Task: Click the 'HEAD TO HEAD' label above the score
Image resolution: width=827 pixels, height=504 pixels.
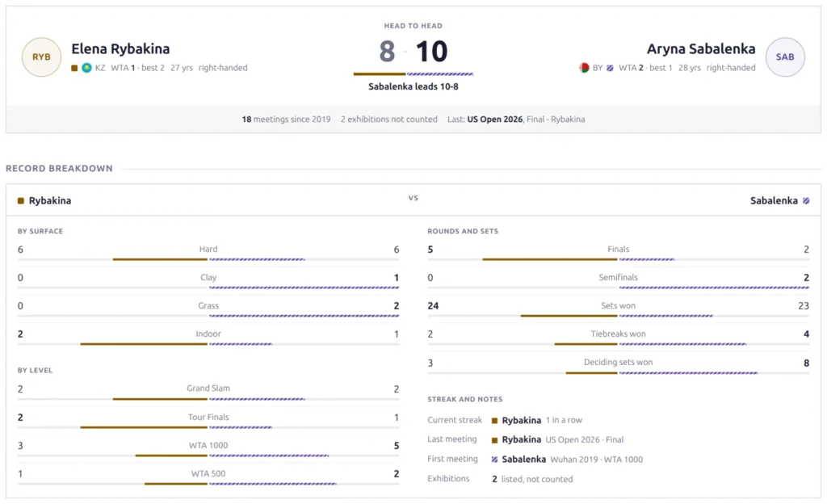Action: [413, 26]
